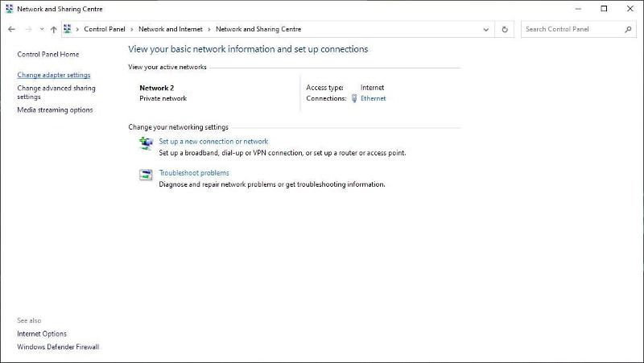
Task: Click Set up a new connection or network
Action: (x=213, y=142)
